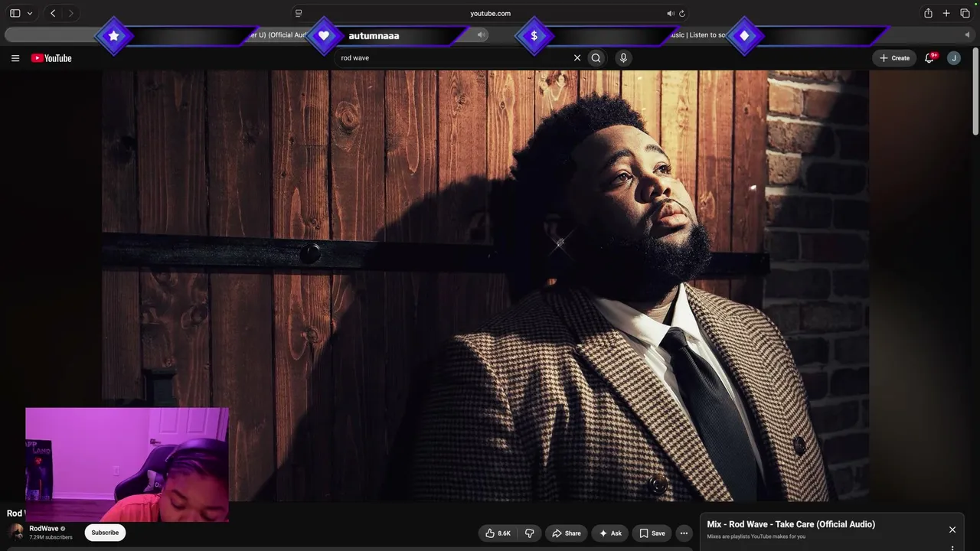Open the Safari tab group dropdown arrow
The image size is (980, 551).
pos(30,13)
